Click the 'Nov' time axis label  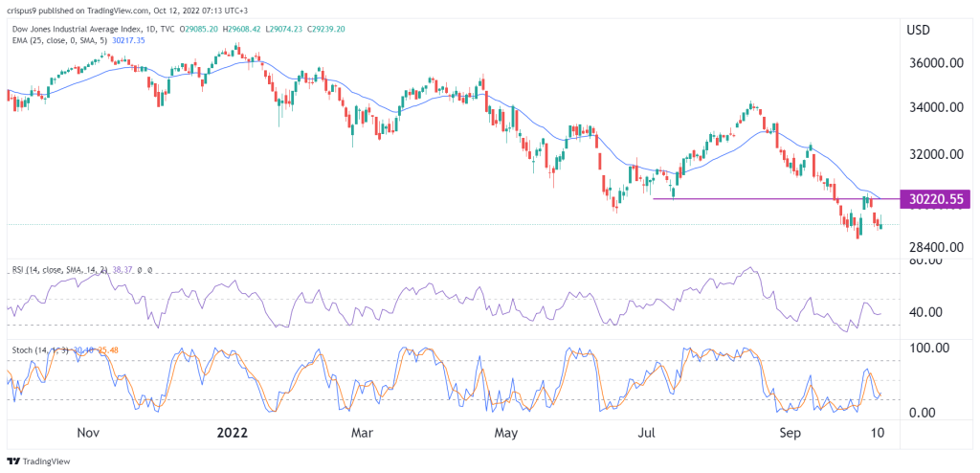[x=87, y=433]
